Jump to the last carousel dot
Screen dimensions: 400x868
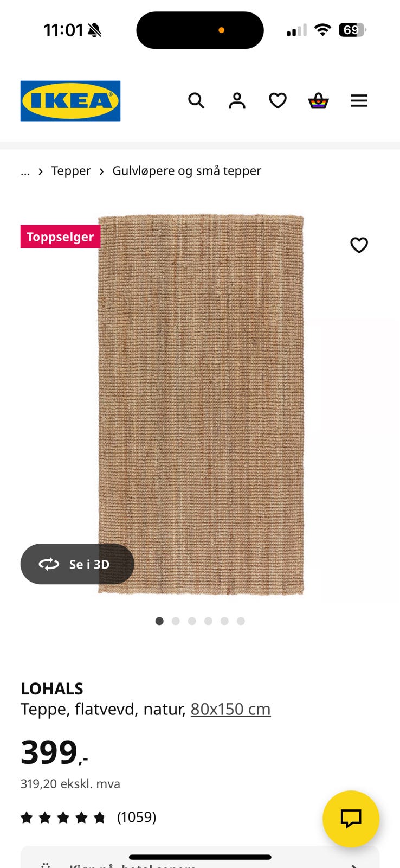point(241,621)
